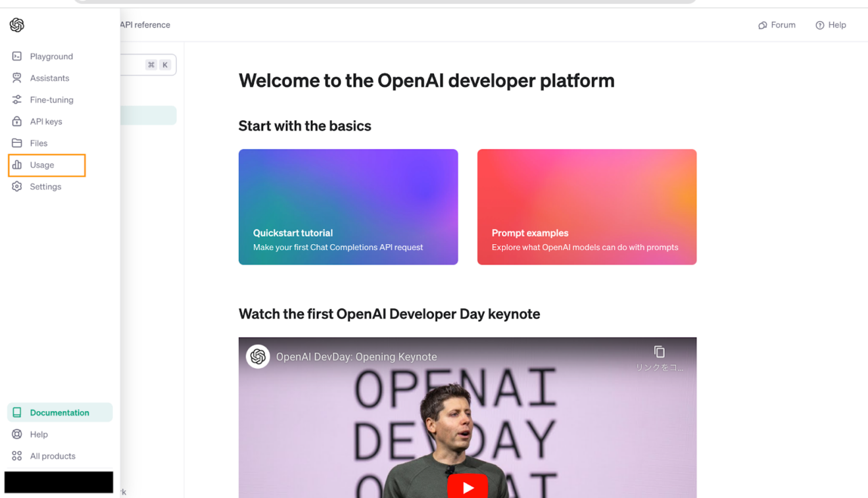This screenshot has width=868, height=498.
Task: Copy the video link with the copy icon
Action: pos(659,352)
